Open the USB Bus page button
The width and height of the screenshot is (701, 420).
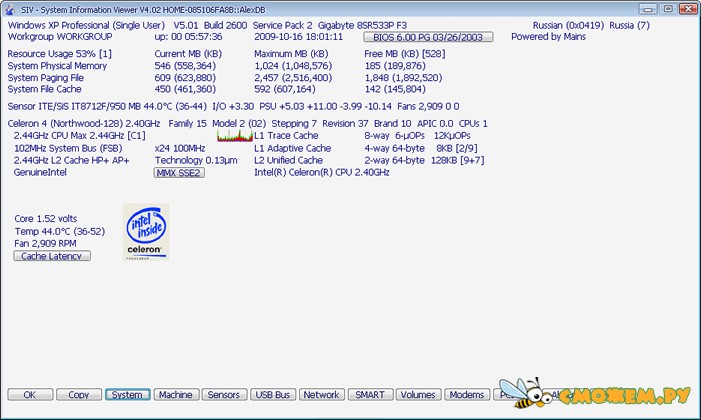273,395
